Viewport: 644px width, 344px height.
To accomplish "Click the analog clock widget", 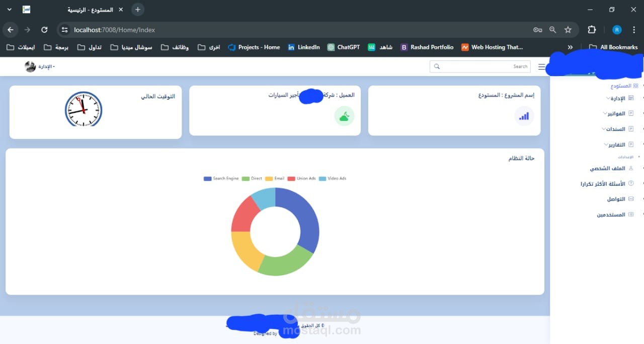I will tap(84, 109).
